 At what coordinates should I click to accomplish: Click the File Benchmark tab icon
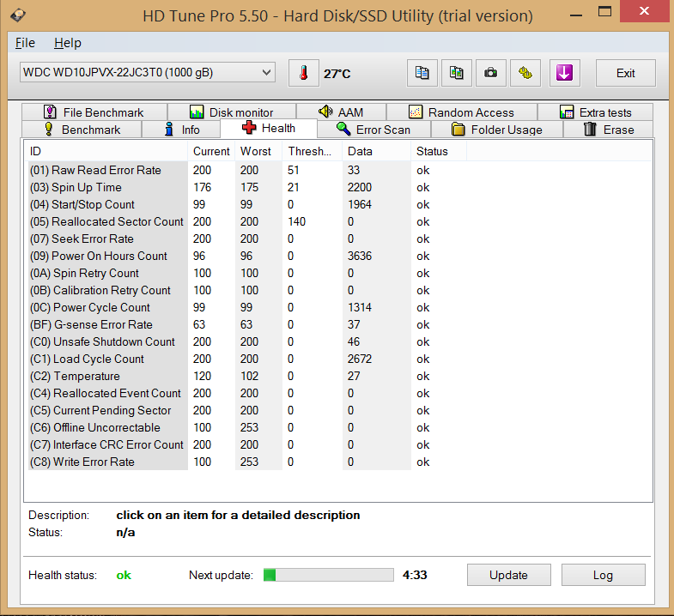coord(50,112)
